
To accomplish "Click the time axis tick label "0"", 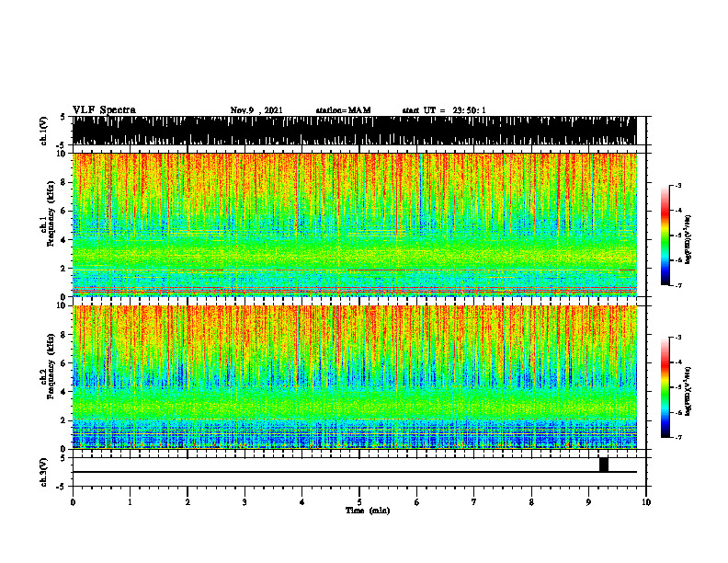I will point(73,502).
